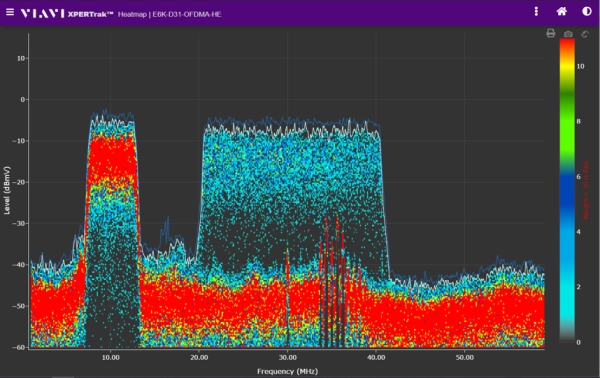Go to the home page icon
This screenshot has height=378, width=600.
tap(561, 11)
